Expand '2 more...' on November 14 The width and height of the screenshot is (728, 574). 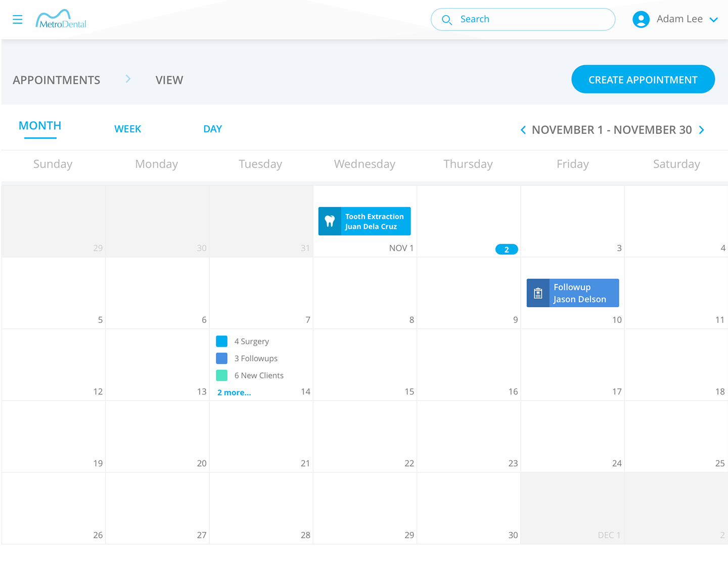coord(234,393)
